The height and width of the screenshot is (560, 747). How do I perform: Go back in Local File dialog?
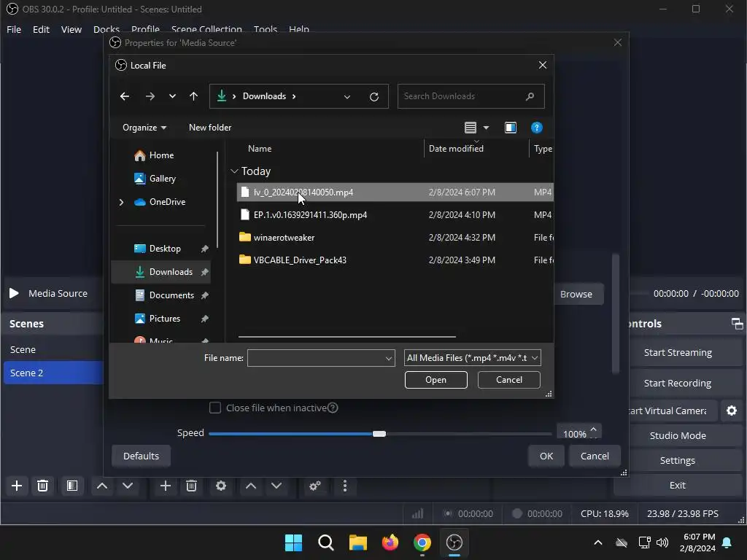(x=125, y=97)
